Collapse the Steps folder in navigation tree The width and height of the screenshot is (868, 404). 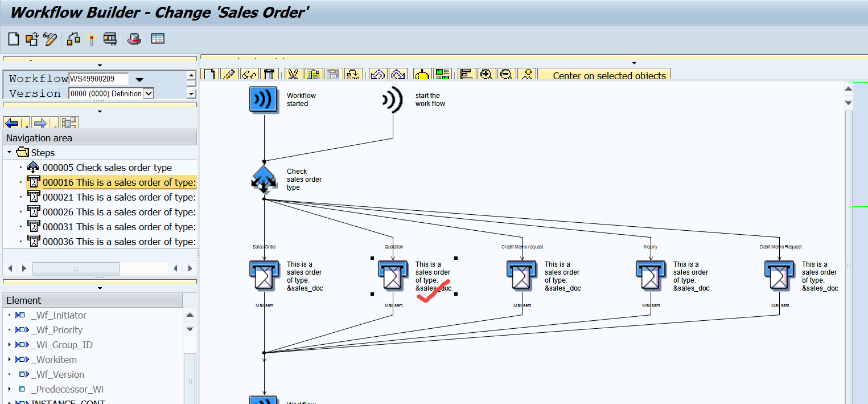click(10, 153)
